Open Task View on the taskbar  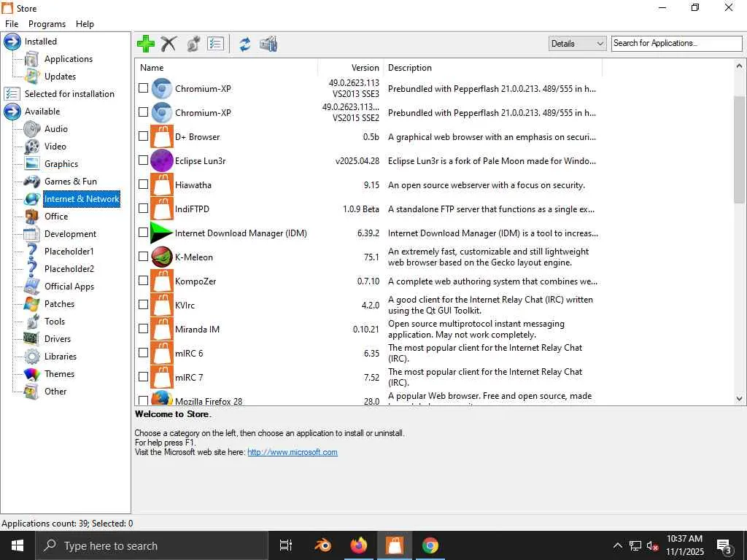286,545
